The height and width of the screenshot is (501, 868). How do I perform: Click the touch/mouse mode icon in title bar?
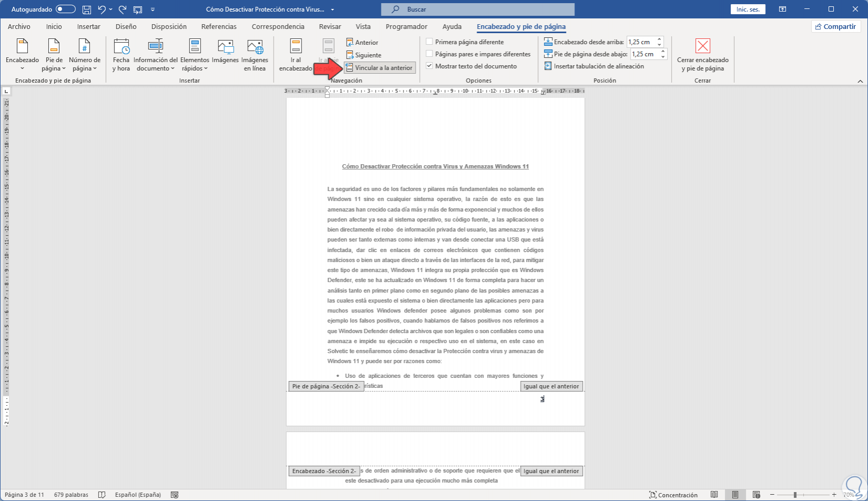pyautogui.click(x=138, y=9)
